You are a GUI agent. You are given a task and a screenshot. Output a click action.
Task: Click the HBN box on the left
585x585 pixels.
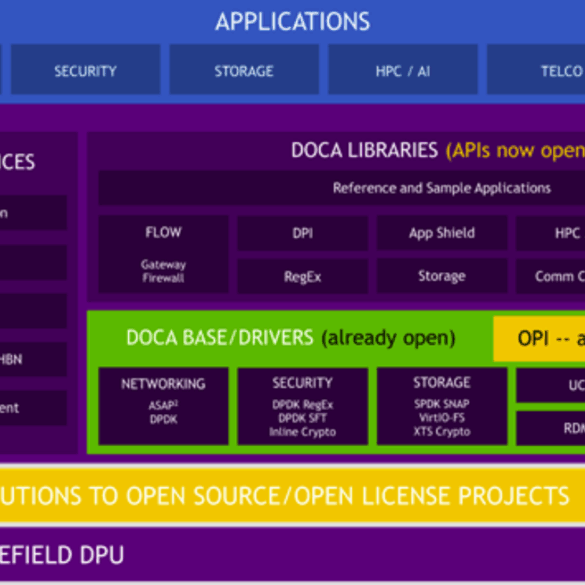click(34, 359)
